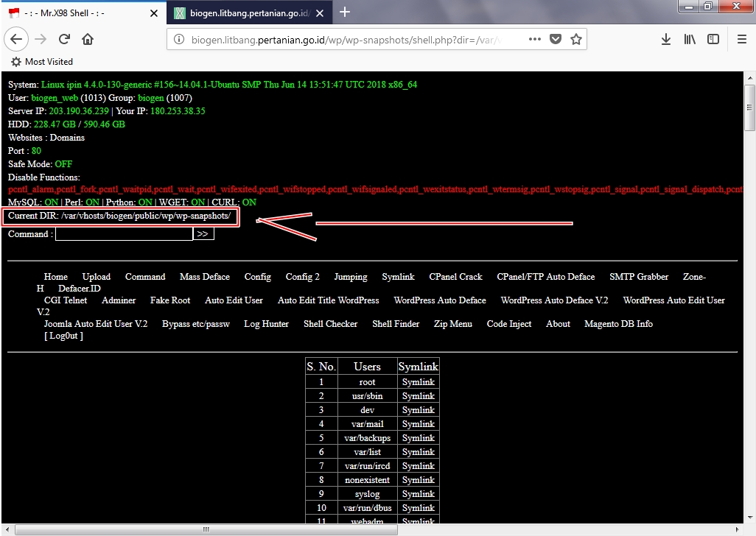The image size is (756, 536).
Task: Click the vertical scrollbar thumb
Action: point(749,107)
